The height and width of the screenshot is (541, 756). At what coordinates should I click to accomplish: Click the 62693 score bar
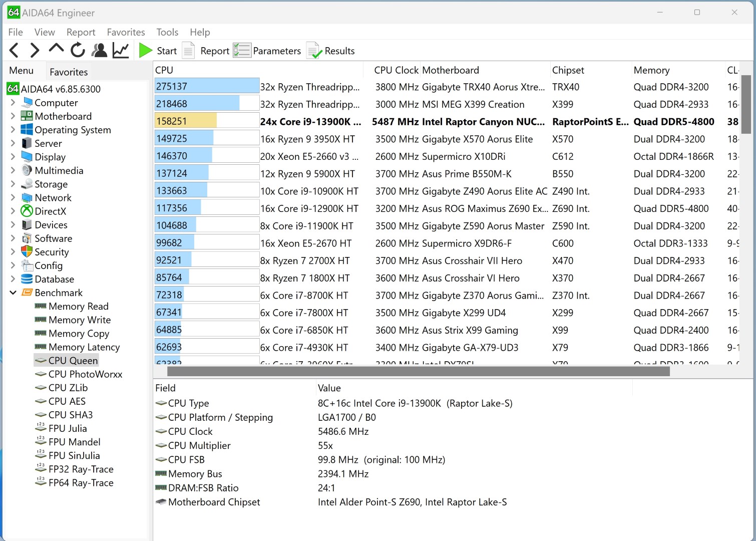coord(207,347)
